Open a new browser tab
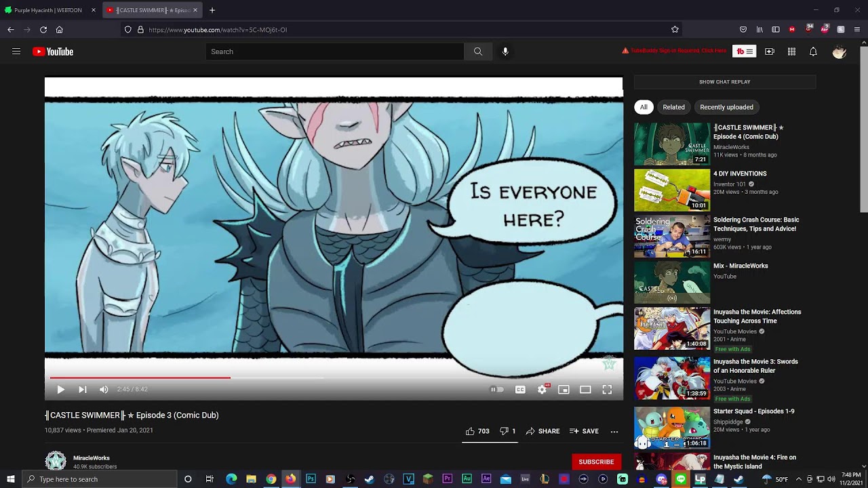Image resolution: width=868 pixels, height=488 pixels. (x=212, y=10)
